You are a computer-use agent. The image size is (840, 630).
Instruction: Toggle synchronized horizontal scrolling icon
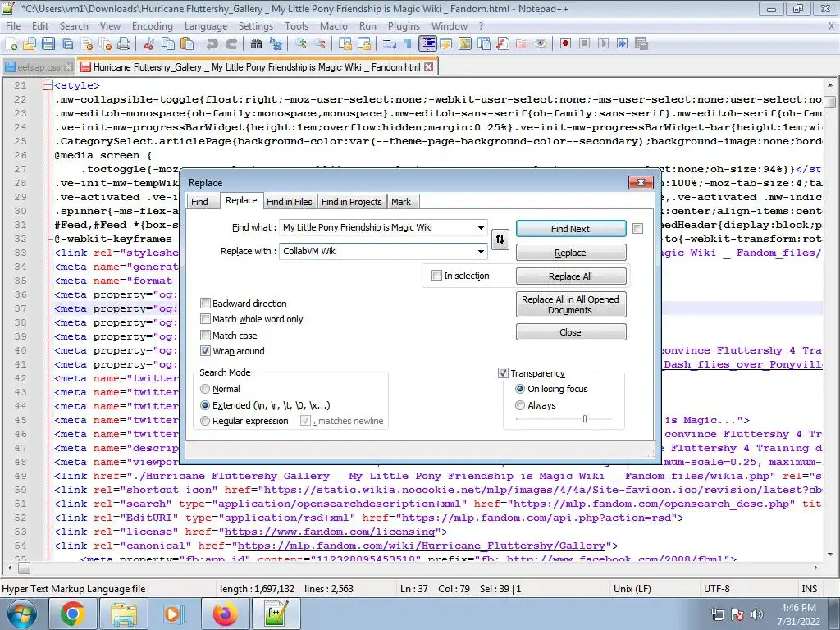(x=363, y=44)
